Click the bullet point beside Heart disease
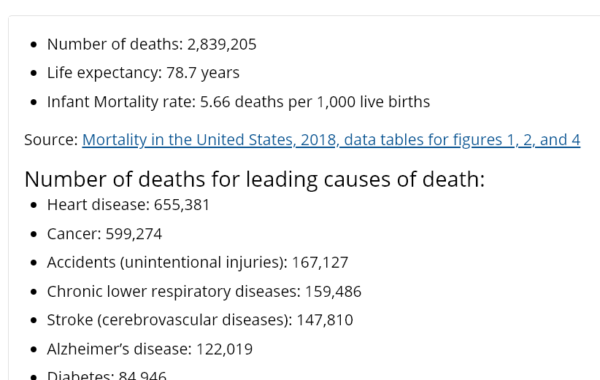This screenshot has height=380, width=600. point(34,205)
